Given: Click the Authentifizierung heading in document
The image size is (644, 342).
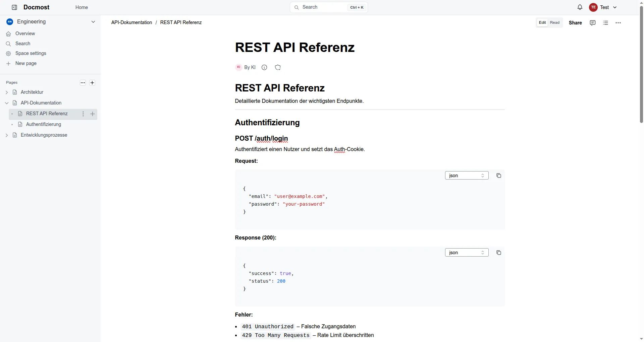Looking at the screenshot, I should (x=267, y=123).
